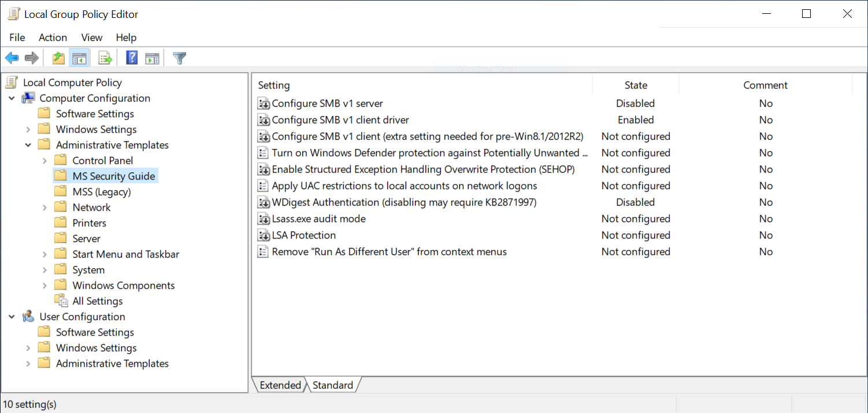Viewport: 868px width, 413px height.
Task: Click the Up one level folder icon
Action: pos(57,57)
